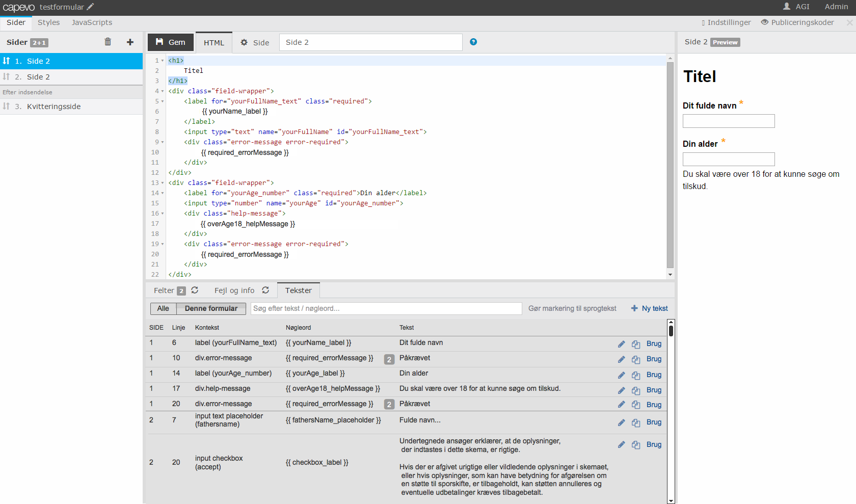Collapse the h1 code fold on line 1

[163, 61]
